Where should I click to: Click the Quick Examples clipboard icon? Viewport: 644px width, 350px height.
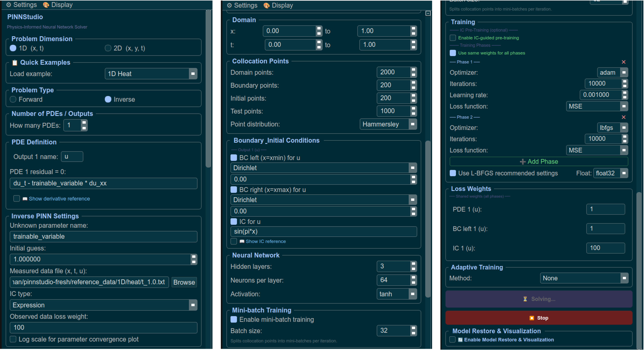coord(15,62)
